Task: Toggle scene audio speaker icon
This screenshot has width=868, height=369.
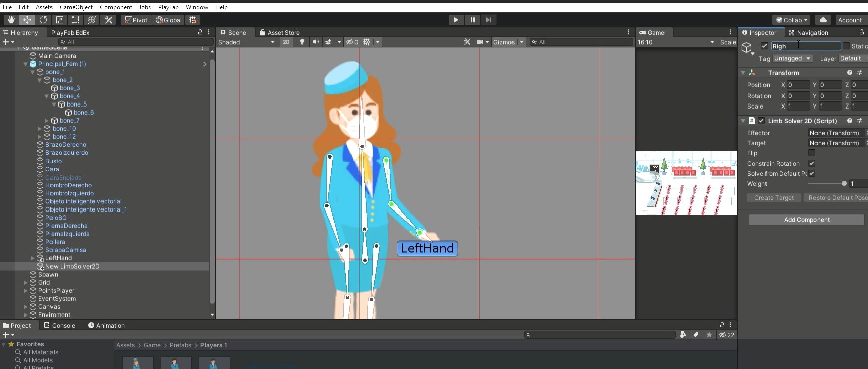Action: (315, 42)
